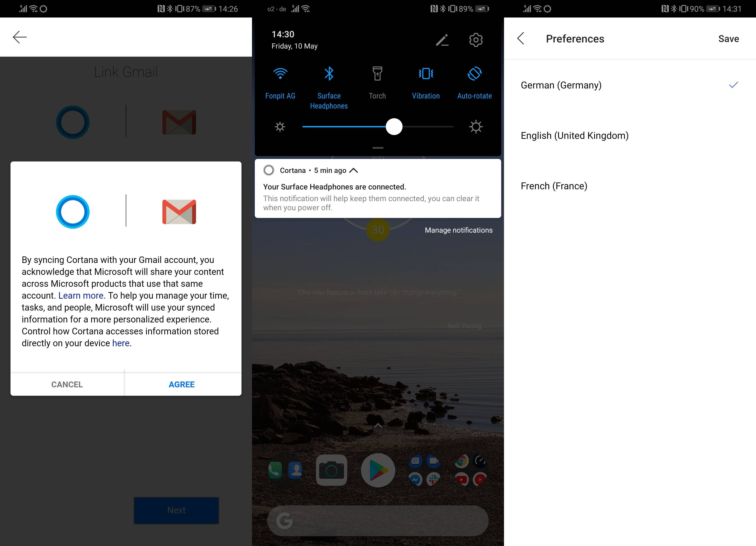Disconnect Surface Headphones via Bluetooth tile
This screenshot has height=546, width=756.
(329, 74)
